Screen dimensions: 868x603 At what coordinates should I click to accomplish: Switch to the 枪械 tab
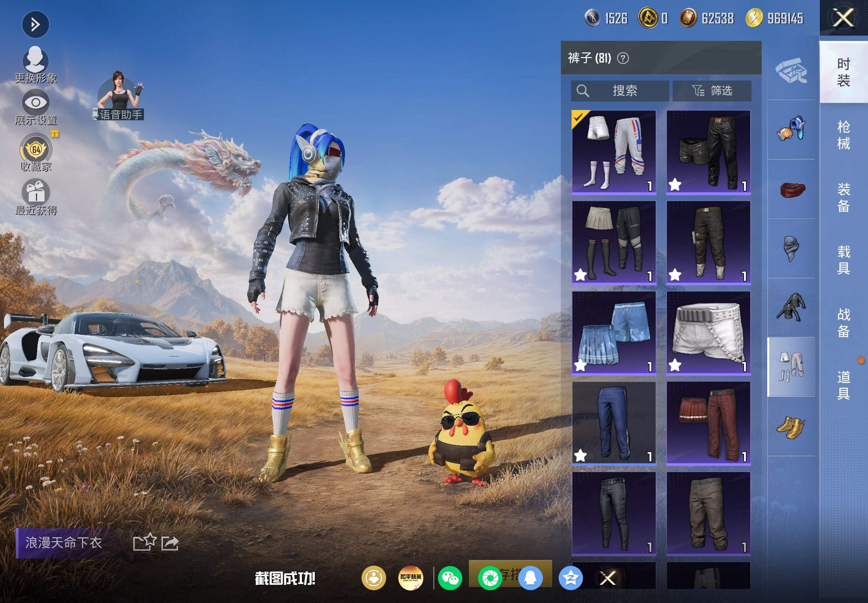pos(843,135)
